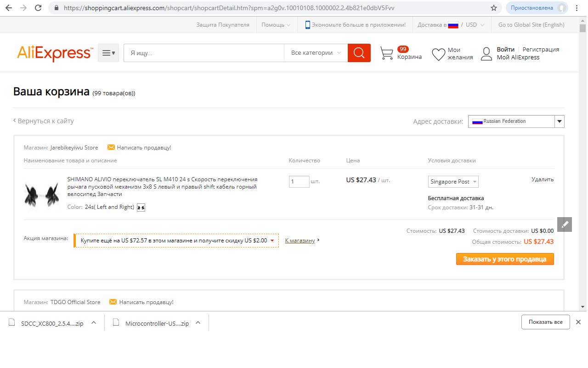
Task: Click the URL address bar
Action: pos(275,8)
